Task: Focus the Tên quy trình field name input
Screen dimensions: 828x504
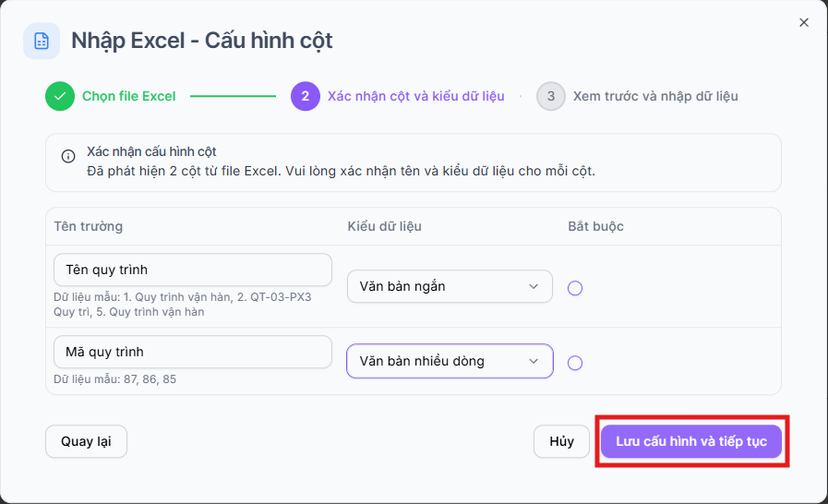Action: [193, 270]
